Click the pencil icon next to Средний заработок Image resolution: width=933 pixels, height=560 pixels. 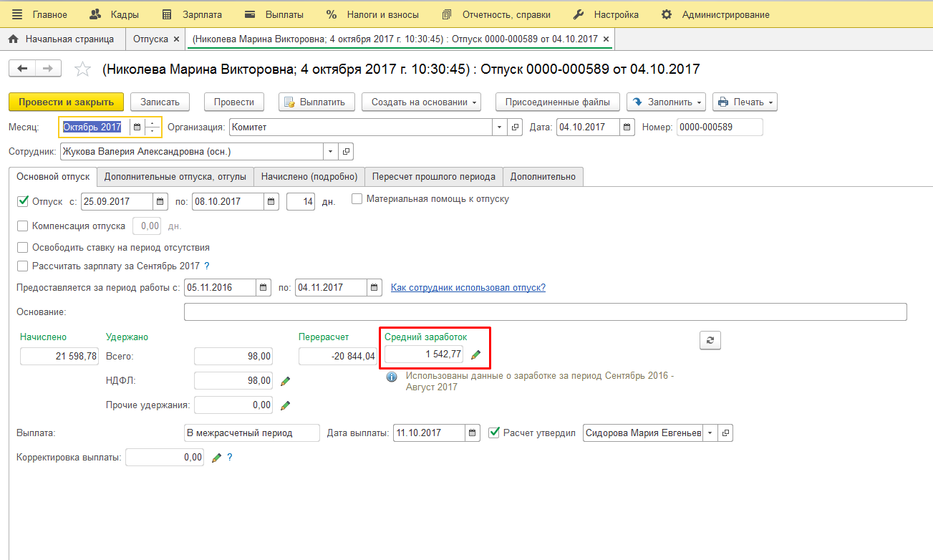[x=475, y=354]
